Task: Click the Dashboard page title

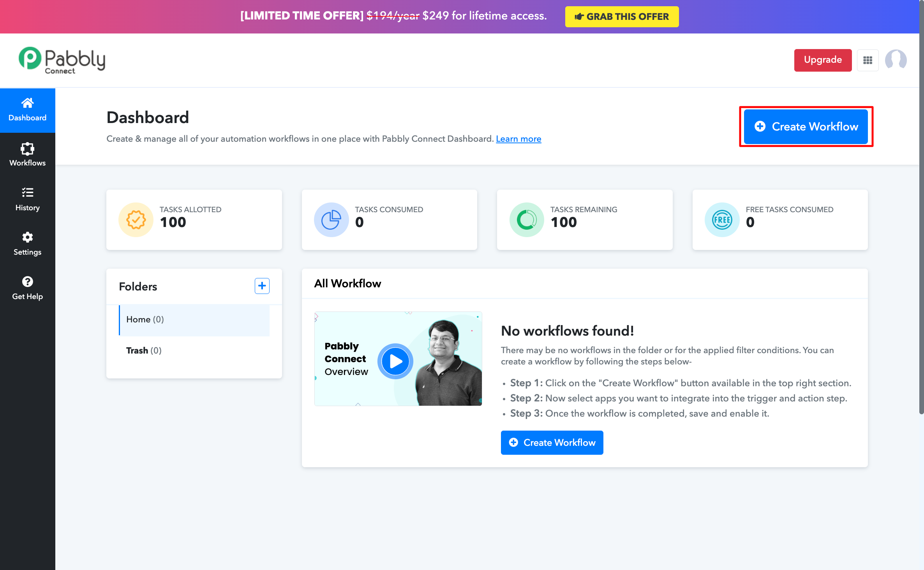Action: tap(148, 118)
